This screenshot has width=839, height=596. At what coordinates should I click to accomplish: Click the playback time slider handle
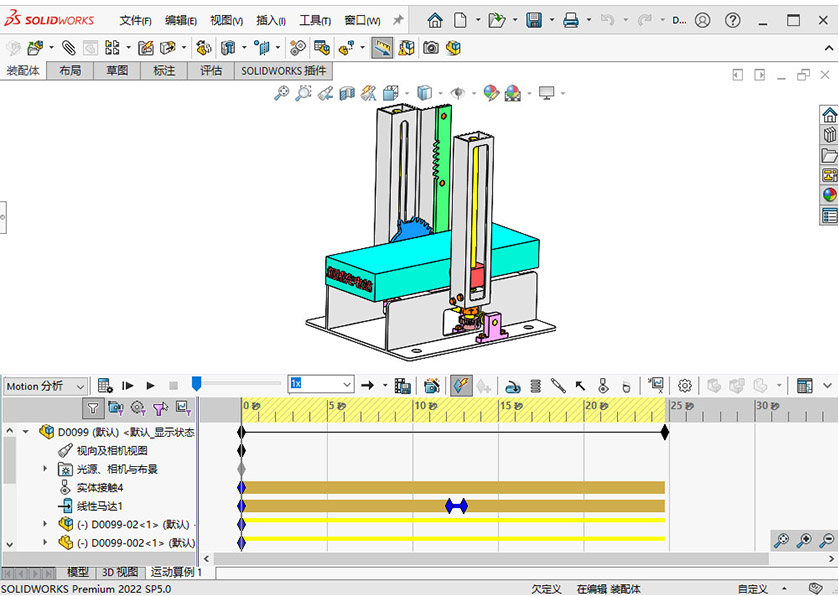coord(197,383)
